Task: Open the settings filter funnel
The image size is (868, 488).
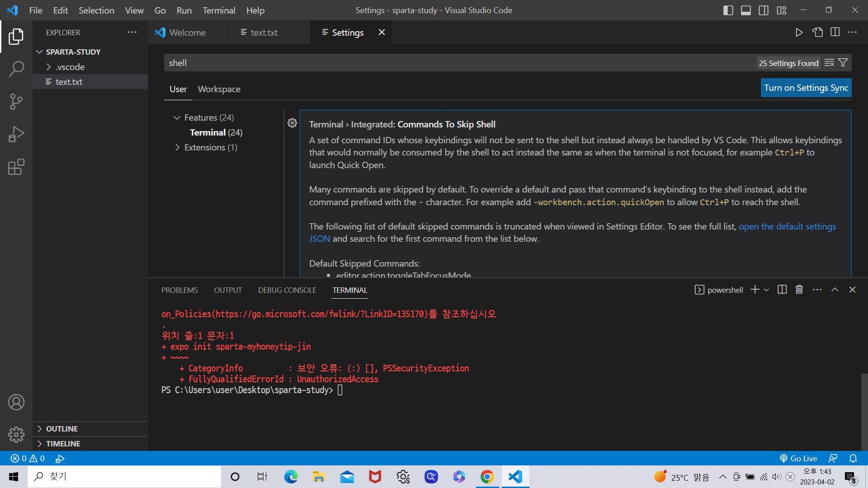Action: (843, 63)
